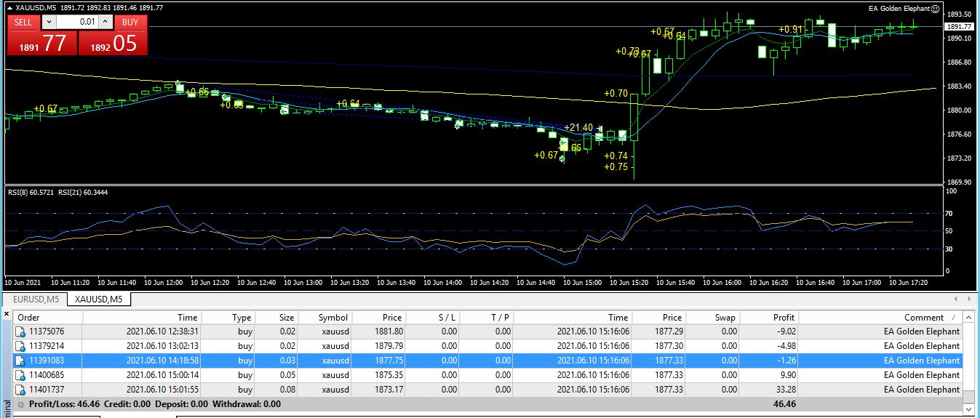The image size is (980, 418).
Task: Click the EA Golden Elephant smiley icon
Action: pyautogui.click(x=935, y=9)
